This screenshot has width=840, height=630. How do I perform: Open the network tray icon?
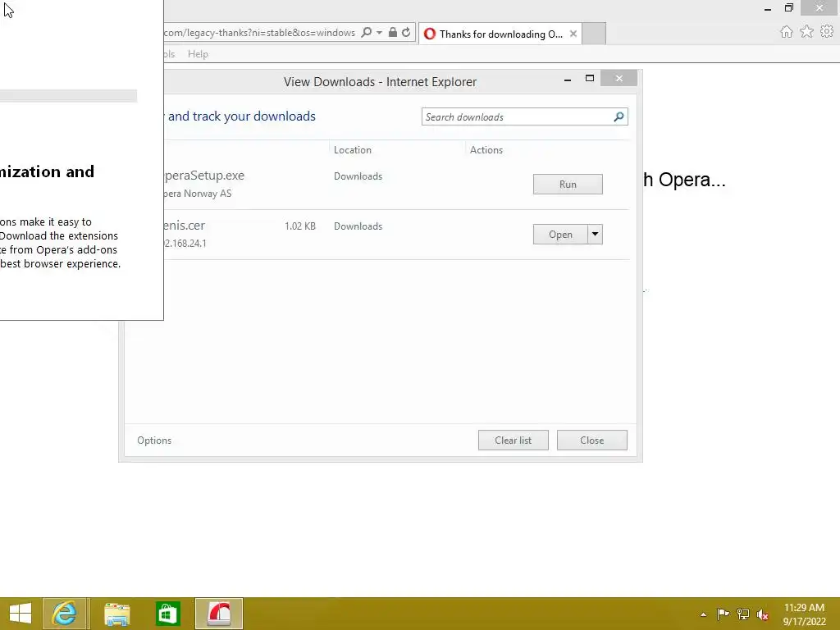point(743,614)
